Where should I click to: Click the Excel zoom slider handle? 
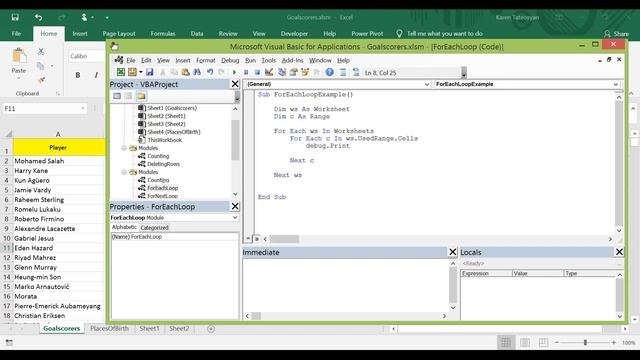[585, 342]
